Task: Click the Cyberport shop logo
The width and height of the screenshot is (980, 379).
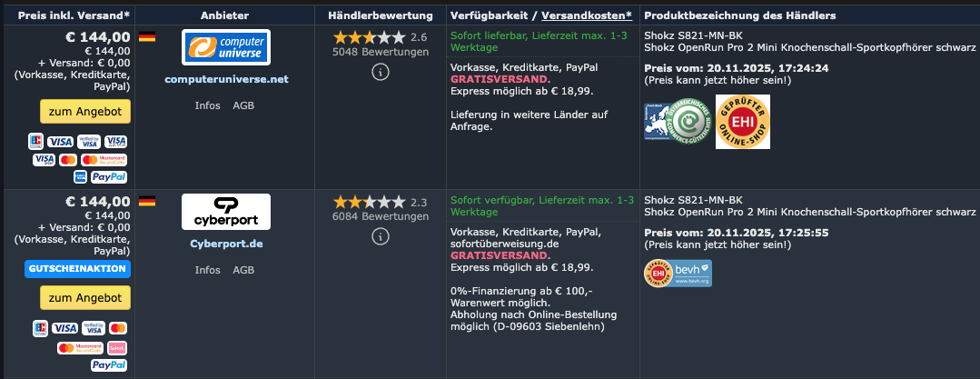Action: tap(226, 212)
